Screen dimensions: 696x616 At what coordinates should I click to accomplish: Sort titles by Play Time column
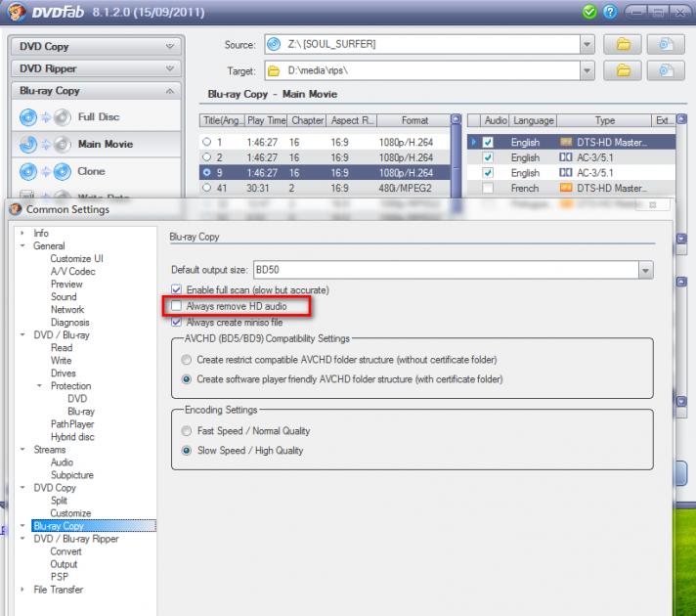point(266,120)
